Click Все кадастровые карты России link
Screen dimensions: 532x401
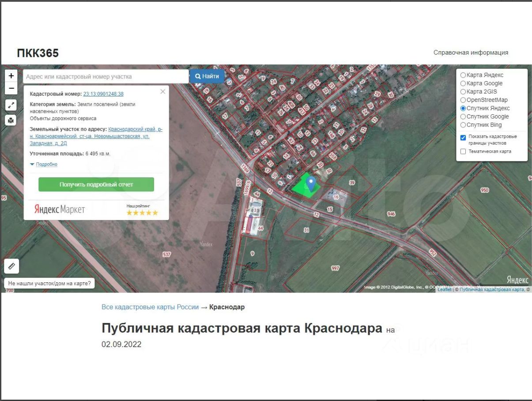coord(150,307)
